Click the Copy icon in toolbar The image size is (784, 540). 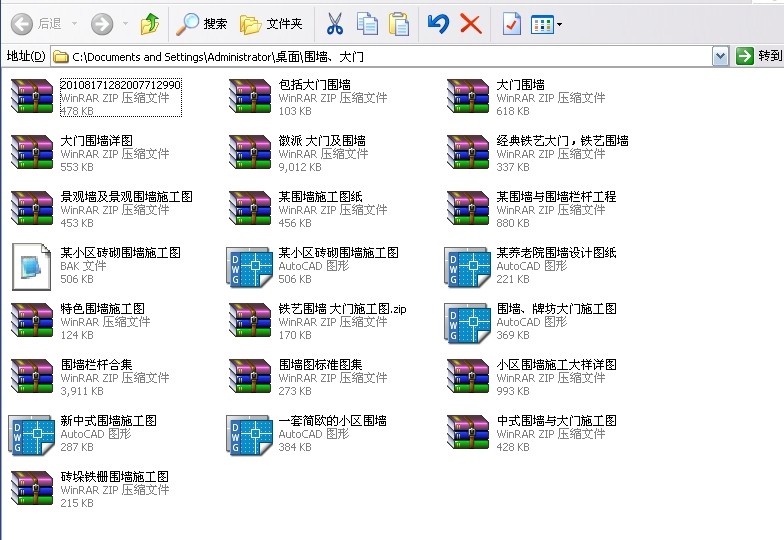(367, 23)
